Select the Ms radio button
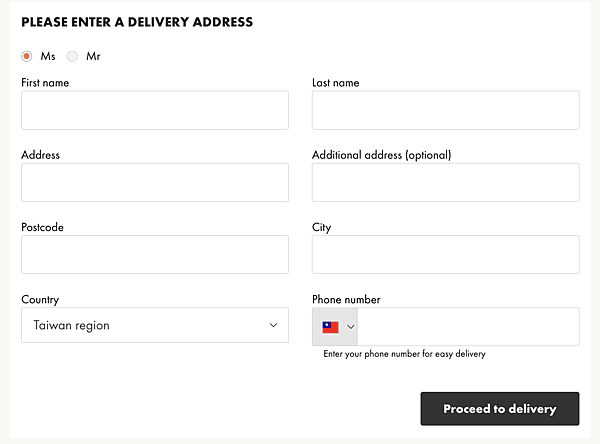Viewport: 600px width, 444px height. coord(26,56)
